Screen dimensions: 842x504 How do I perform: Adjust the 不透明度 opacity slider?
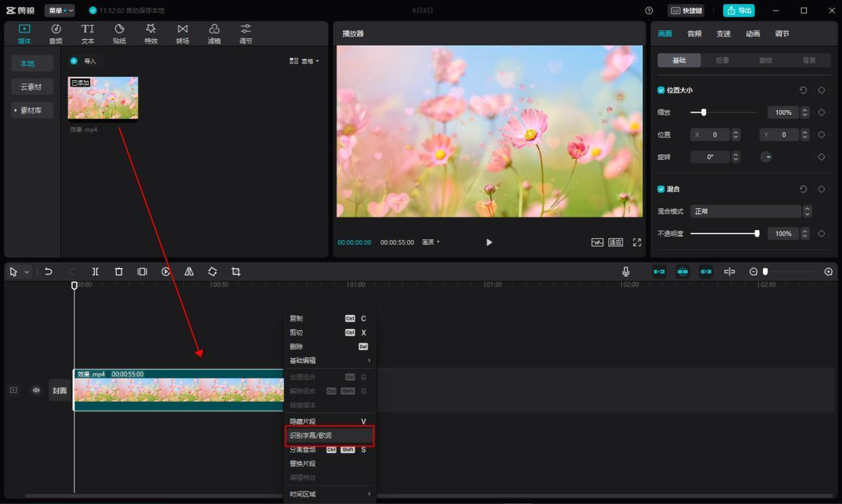coord(724,233)
